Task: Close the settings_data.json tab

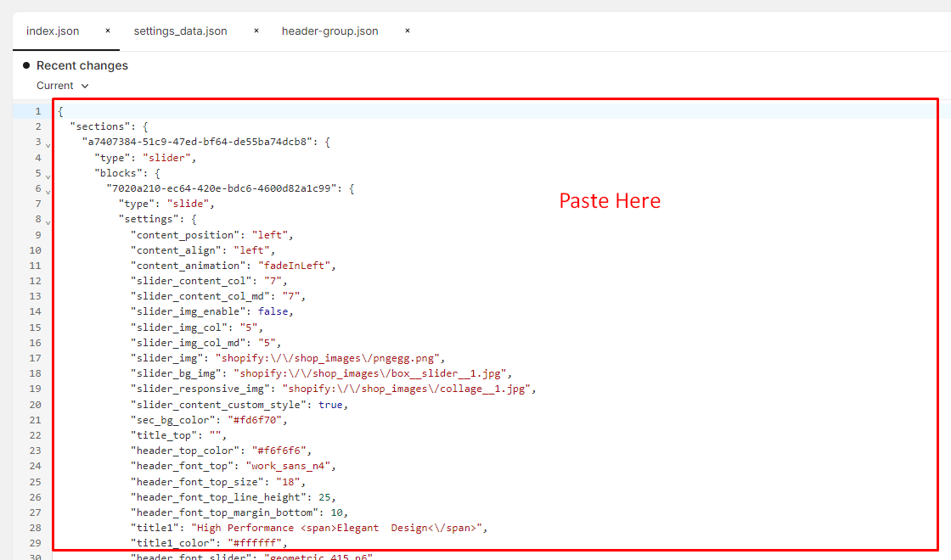Action: pyautogui.click(x=256, y=31)
